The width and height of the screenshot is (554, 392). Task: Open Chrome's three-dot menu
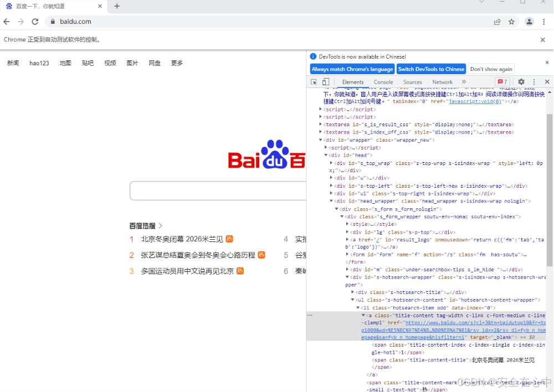[x=544, y=22]
